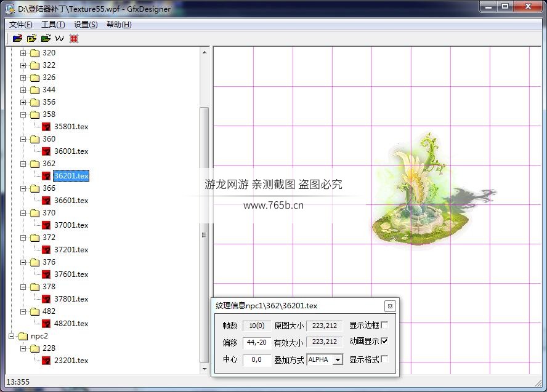
Task: Click the red icon of 37201.tex
Action: (x=46, y=249)
